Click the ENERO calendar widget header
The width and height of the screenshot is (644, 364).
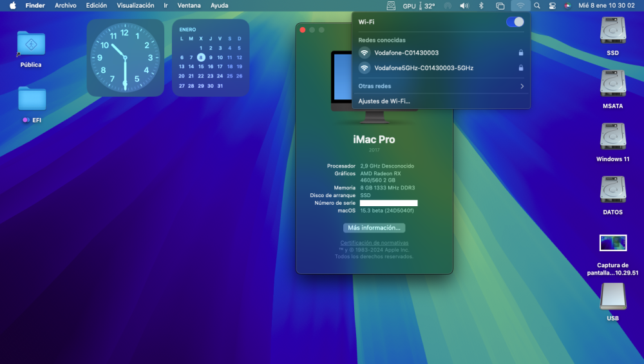tap(187, 30)
